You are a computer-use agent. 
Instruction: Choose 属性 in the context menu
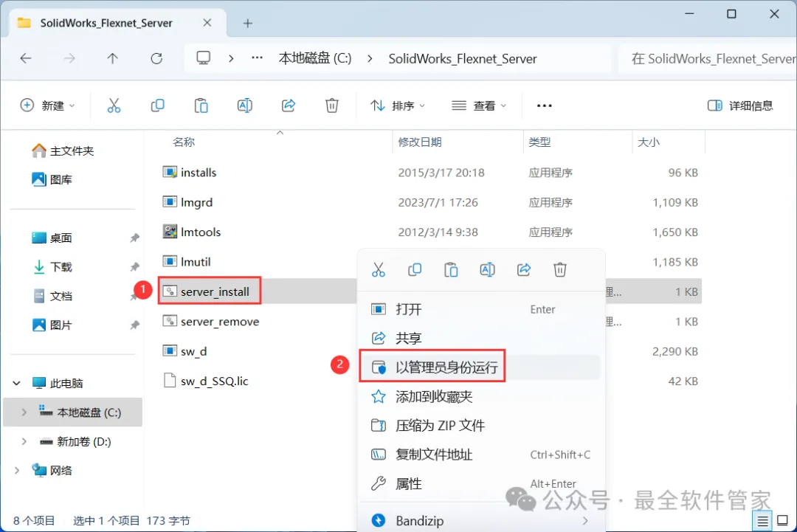481,484
